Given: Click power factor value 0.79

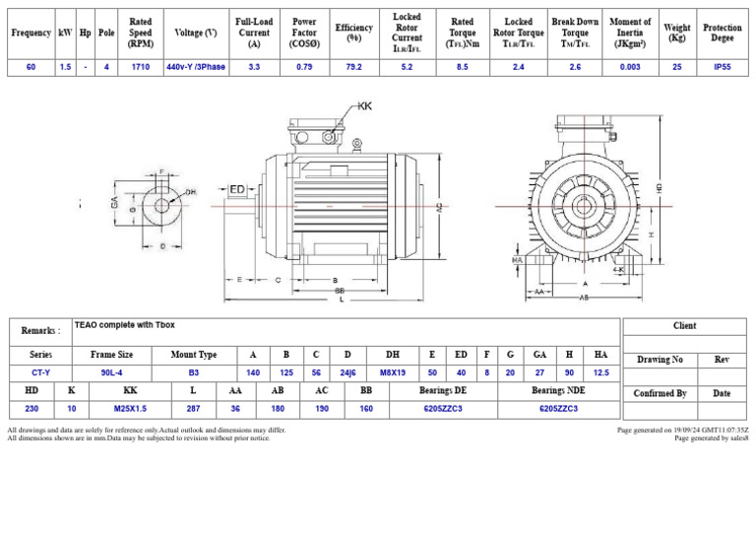Looking at the screenshot, I should tap(304, 67).
